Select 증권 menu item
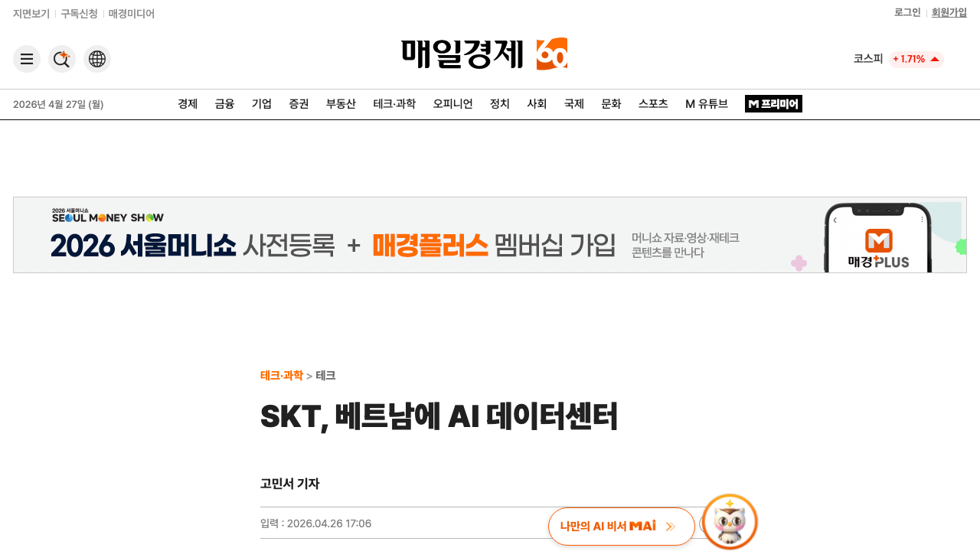The height and width of the screenshot is (551, 980). pyautogui.click(x=299, y=104)
